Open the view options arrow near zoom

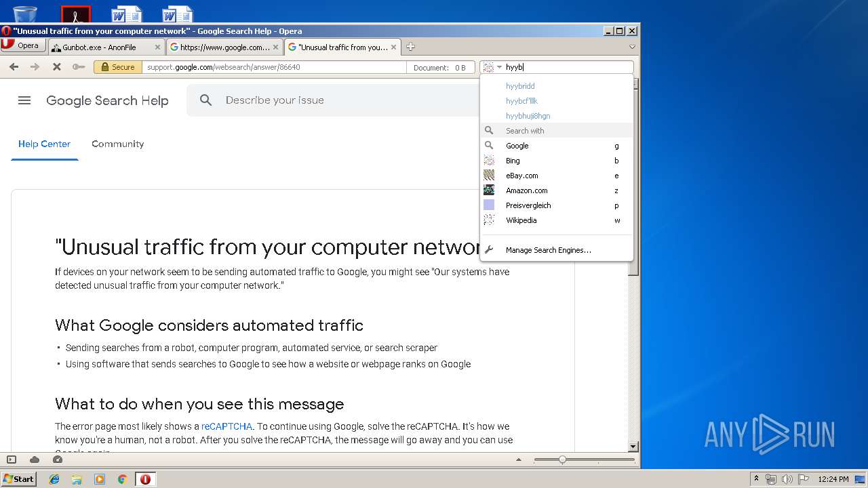coord(519,460)
